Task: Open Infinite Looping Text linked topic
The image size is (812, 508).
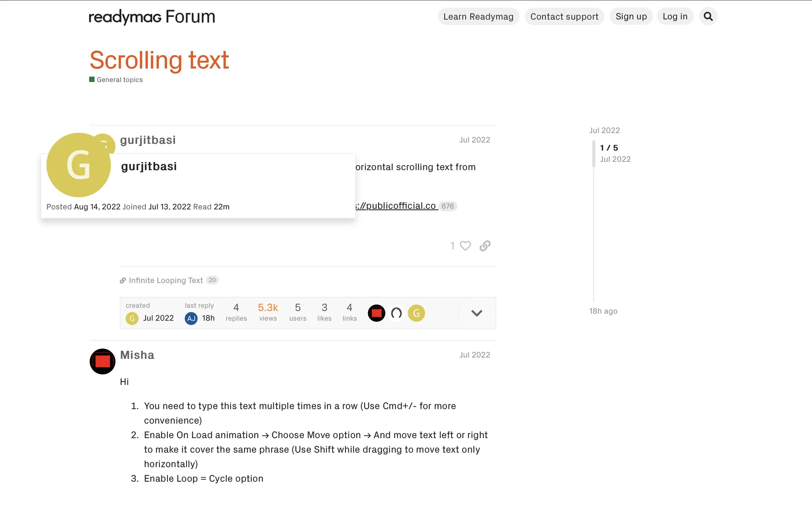Action: 166,280
